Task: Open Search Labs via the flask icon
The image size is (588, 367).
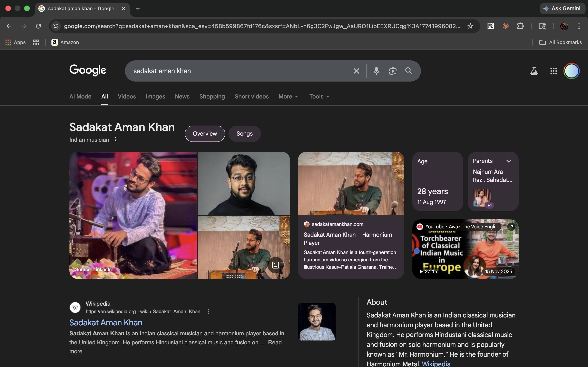Action: click(534, 71)
